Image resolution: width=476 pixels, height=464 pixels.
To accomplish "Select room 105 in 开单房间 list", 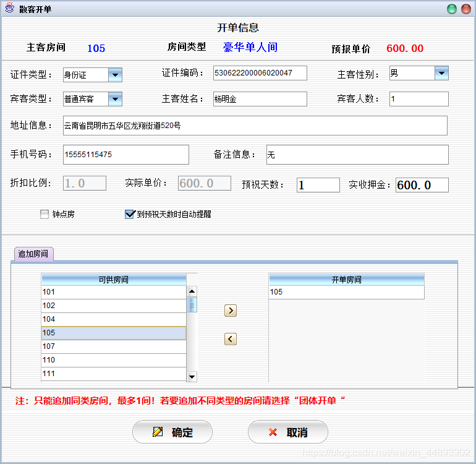I will 346,292.
